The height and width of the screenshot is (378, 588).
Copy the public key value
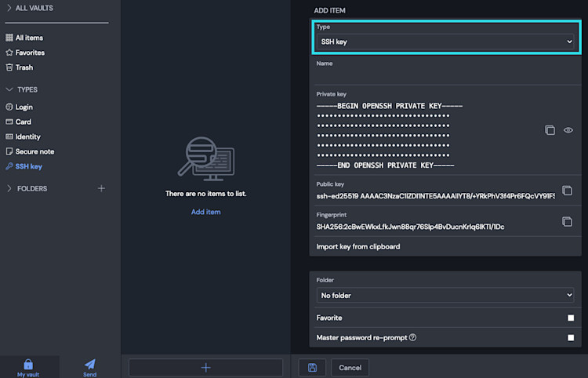[x=567, y=191]
